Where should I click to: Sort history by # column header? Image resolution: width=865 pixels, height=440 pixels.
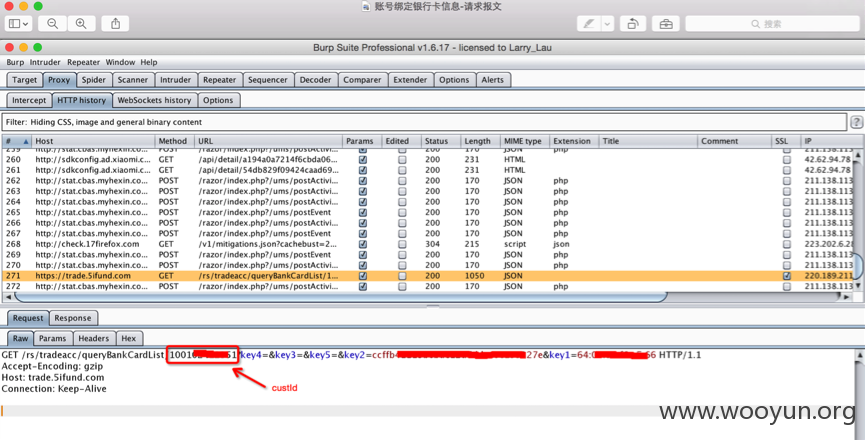(17, 141)
